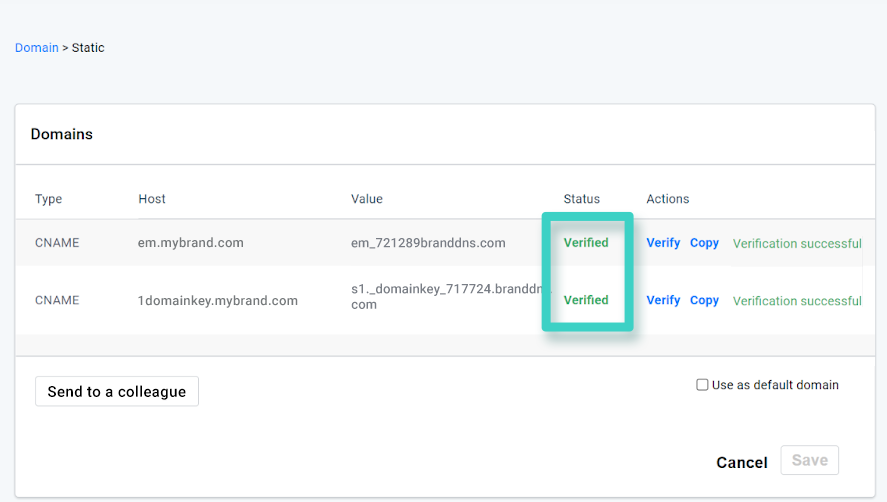Viewport: 887px width, 502px height.
Task: Copy the 1domainkey.mybrand.com CNAME record
Action: [704, 300]
